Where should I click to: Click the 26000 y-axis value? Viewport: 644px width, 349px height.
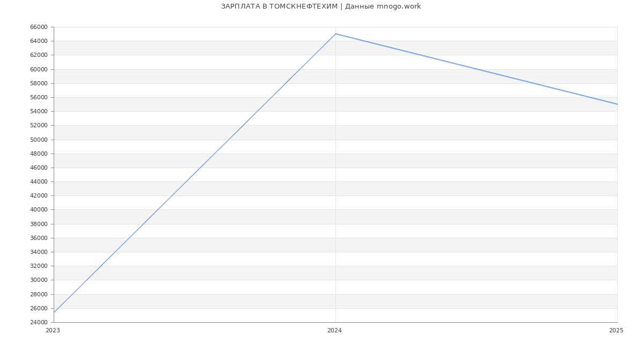(x=39, y=308)
